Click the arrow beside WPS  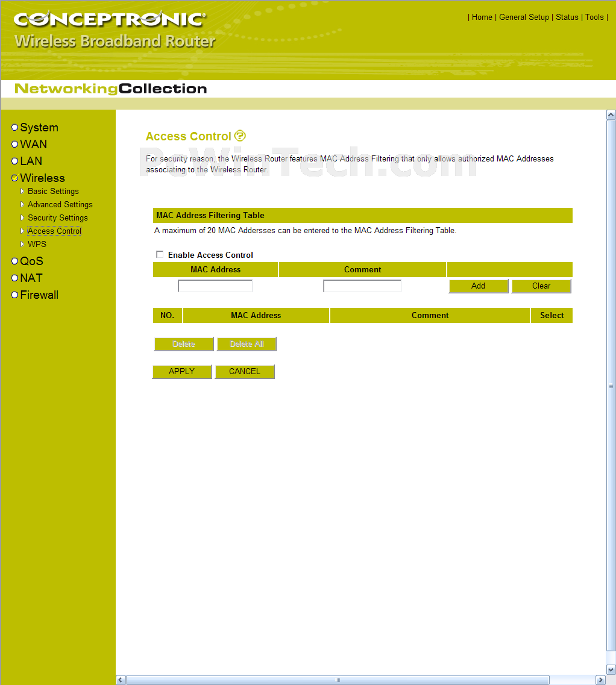point(22,244)
